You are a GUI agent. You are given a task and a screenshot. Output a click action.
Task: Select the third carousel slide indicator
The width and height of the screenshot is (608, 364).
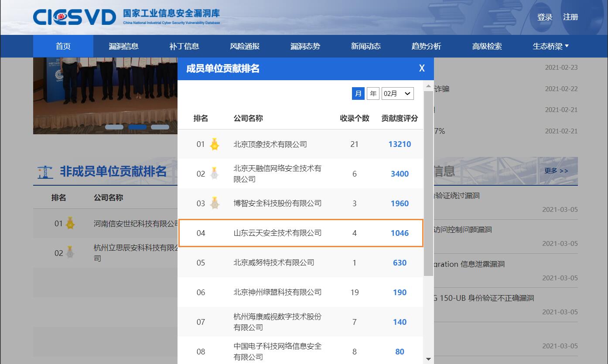pos(160,127)
